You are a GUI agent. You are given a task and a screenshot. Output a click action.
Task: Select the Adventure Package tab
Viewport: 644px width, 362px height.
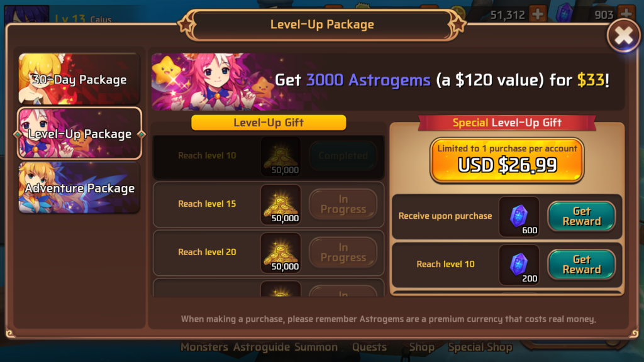click(79, 187)
